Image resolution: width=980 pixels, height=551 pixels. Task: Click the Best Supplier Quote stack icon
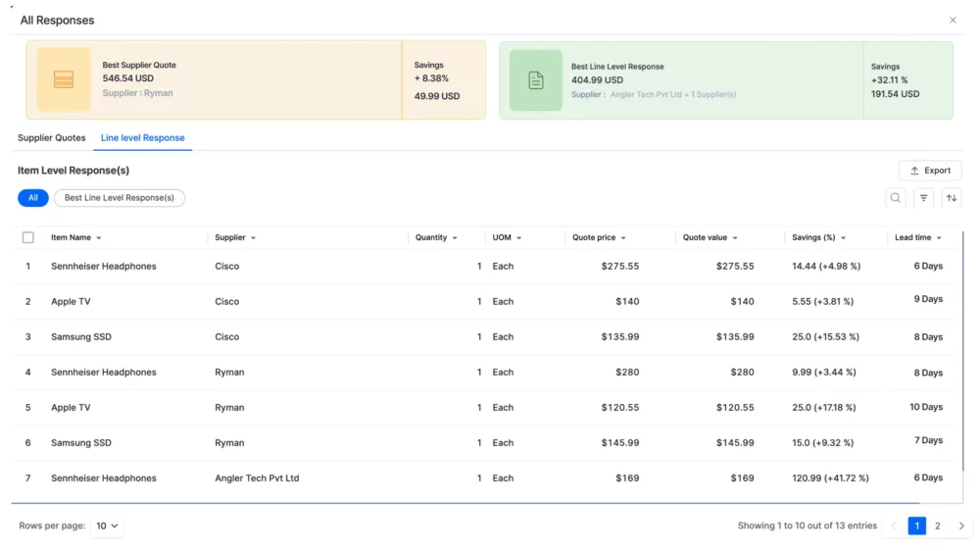tap(64, 79)
